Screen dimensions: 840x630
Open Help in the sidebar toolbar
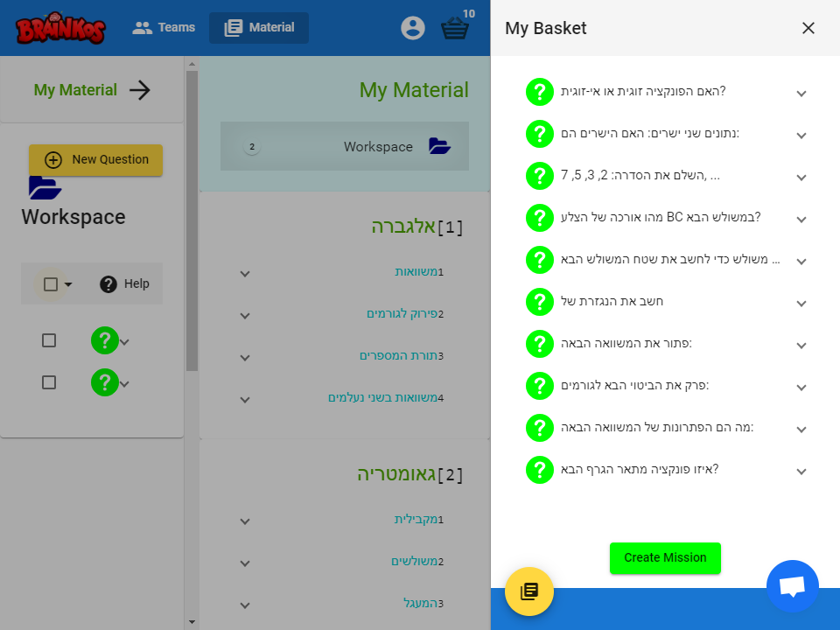pyautogui.click(x=124, y=283)
